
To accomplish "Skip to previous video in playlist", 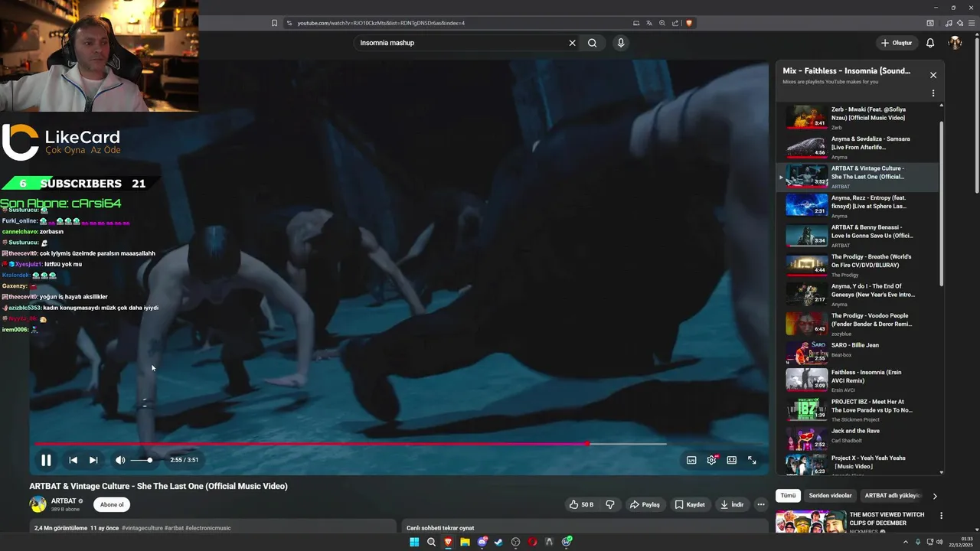I will pos(73,460).
